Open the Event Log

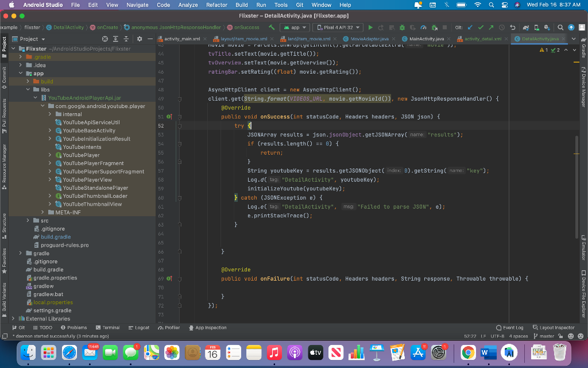tap(510, 328)
